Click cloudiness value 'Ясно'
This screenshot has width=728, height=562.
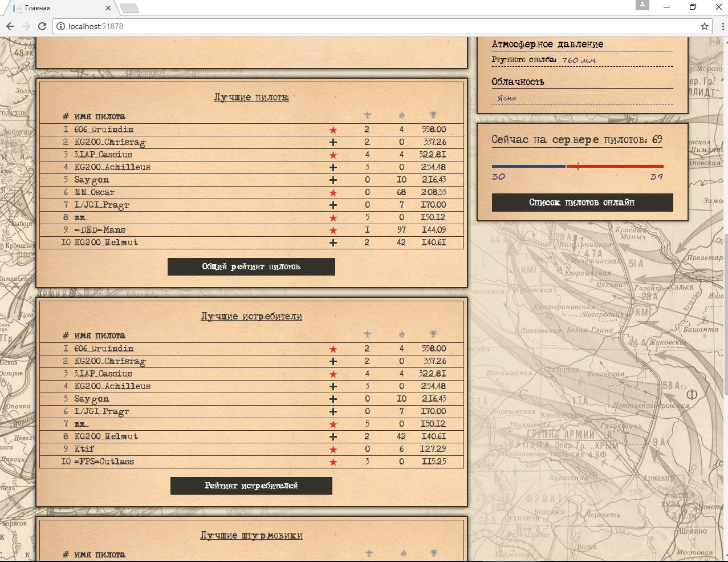tap(507, 98)
